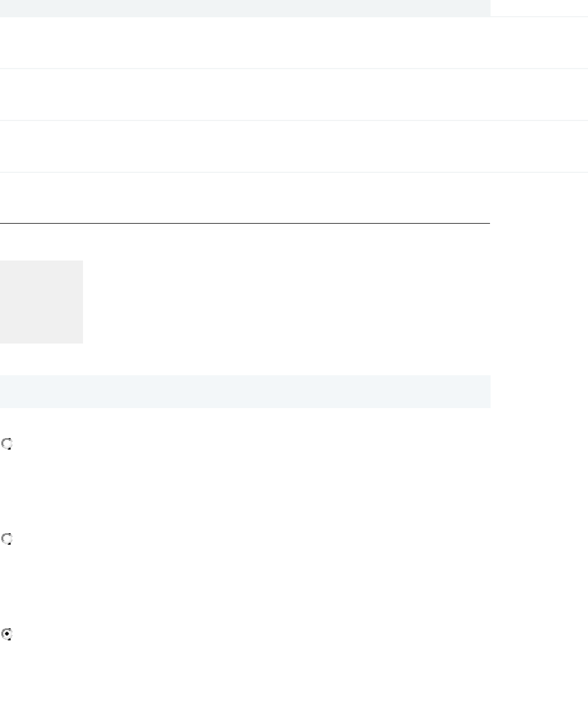588x713 pixels.
Task: Click label area beside selected radio button
Action: click(x=115, y=634)
